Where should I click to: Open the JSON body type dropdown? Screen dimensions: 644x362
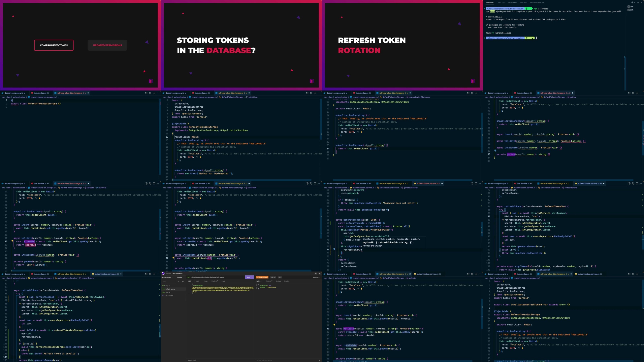[190, 281]
